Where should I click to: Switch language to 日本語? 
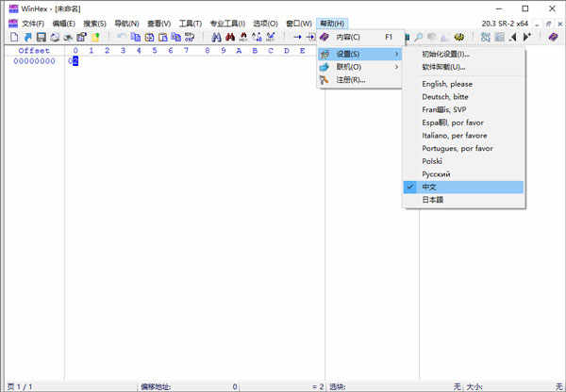(463, 200)
